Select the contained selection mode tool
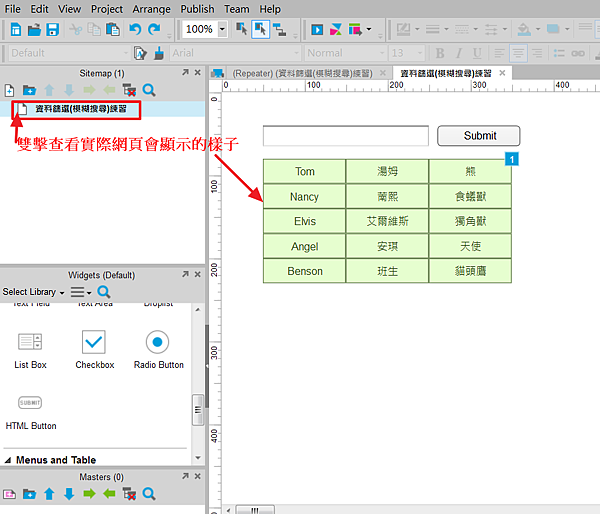 [x=261, y=29]
